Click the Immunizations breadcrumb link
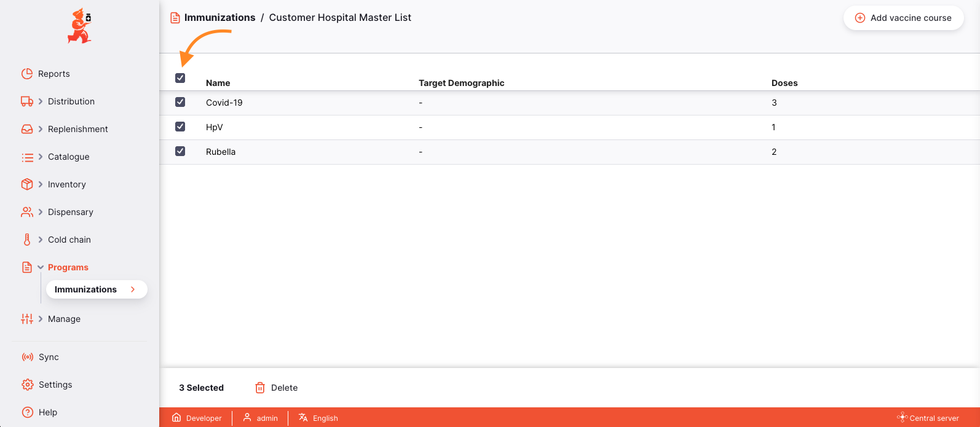The image size is (980, 427). pyautogui.click(x=220, y=18)
